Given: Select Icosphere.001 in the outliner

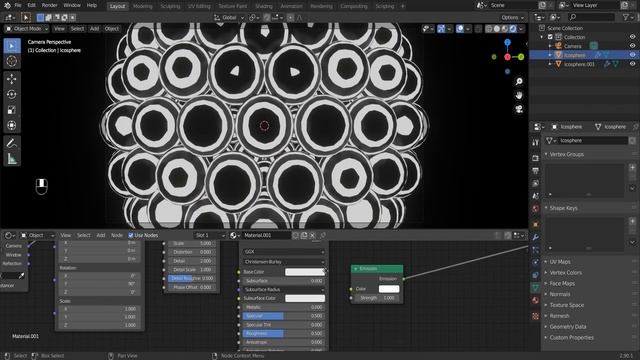Looking at the screenshot, I should [579, 64].
